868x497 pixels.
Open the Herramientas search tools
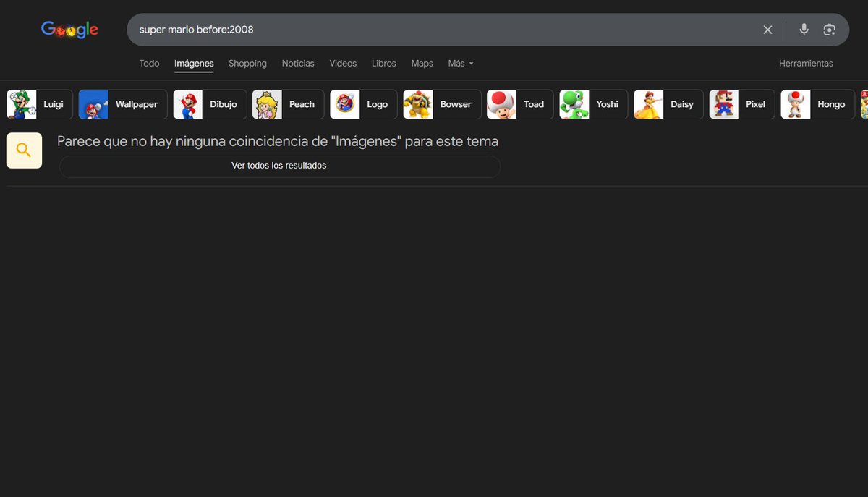point(806,64)
